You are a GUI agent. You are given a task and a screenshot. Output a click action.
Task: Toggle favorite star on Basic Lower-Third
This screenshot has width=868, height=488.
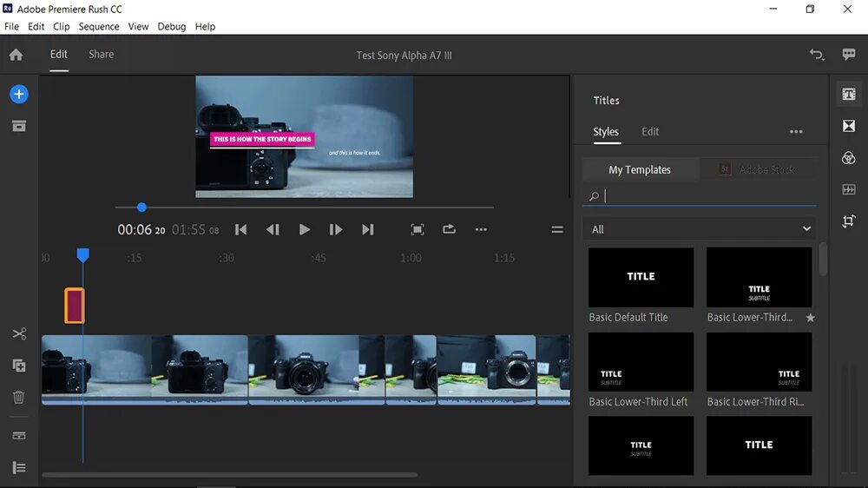[x=811, y=318]
